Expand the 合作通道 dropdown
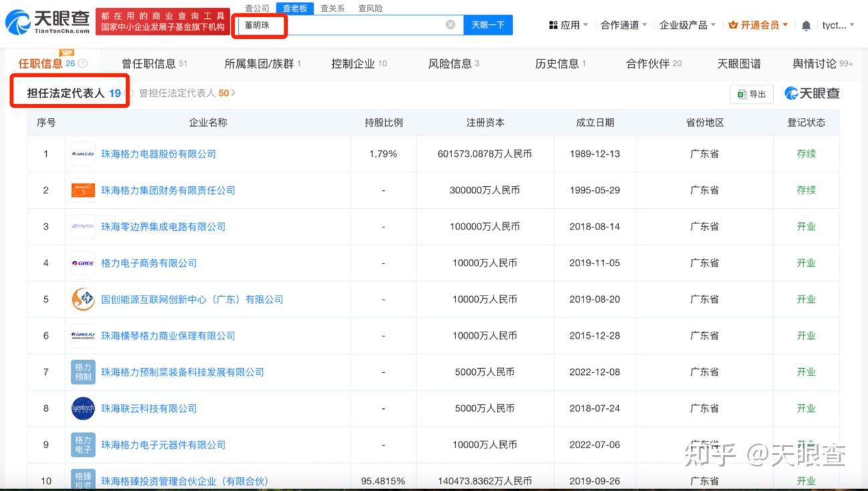This screenshot has height=491, width=868. (x=624, y=25)
